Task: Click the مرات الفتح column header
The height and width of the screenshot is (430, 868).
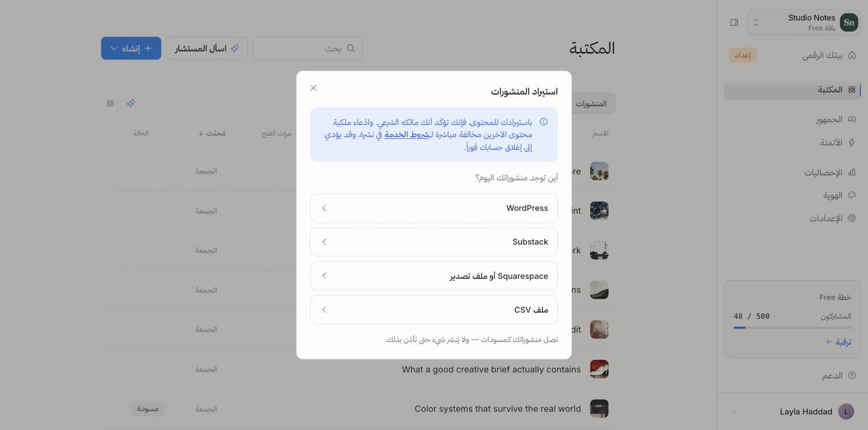Action: (x=276, y=134)
